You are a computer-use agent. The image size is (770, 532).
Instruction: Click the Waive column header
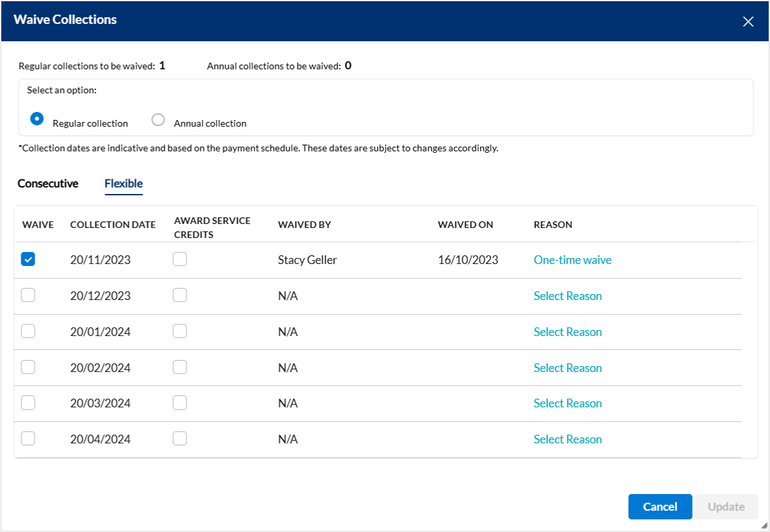pyautogui.click(x=38, y=225)
